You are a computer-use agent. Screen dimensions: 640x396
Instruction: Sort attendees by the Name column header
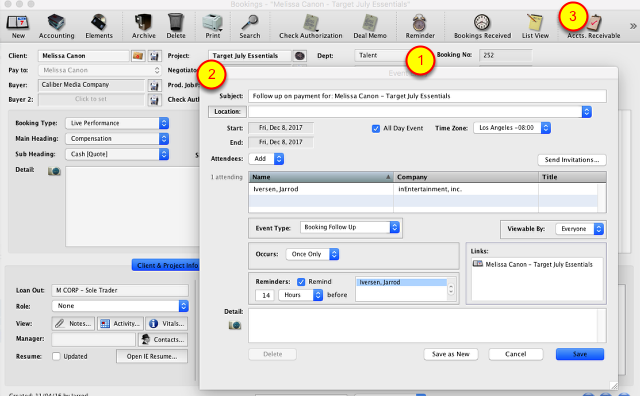click(x=321, y=177)
